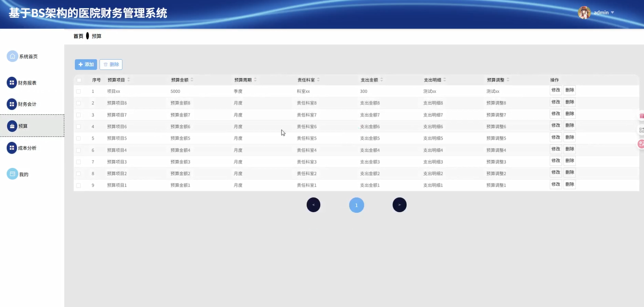This screenshot has height=307, width=644.
Task: Click 删除 for 预算项目8 row
Action: point(570,102)
